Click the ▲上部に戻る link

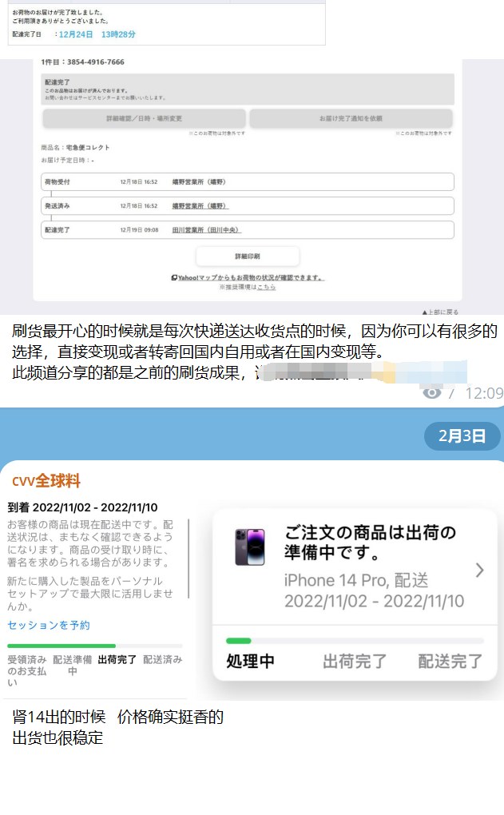(440, 312)
